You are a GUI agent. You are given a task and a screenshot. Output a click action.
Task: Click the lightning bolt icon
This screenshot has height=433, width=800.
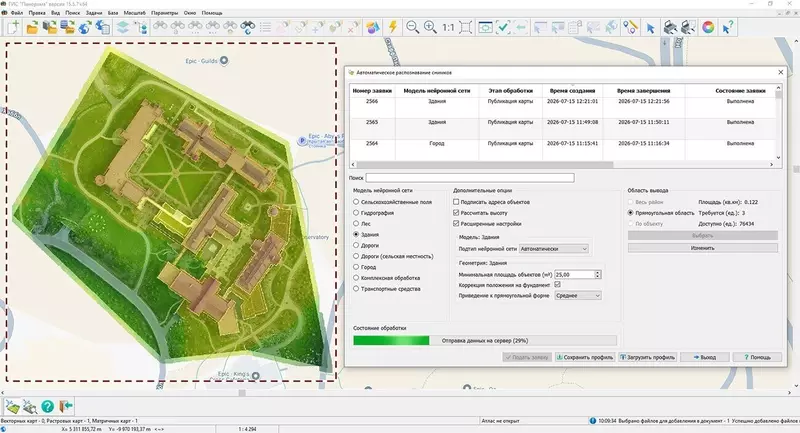[x=392, y=27]
